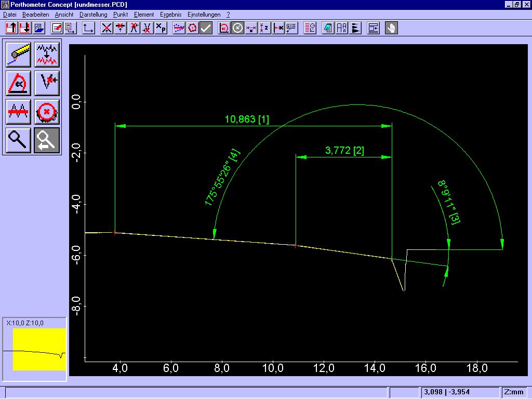
Task: Click the stylus probe measurement icon
Action: point(18,55)
